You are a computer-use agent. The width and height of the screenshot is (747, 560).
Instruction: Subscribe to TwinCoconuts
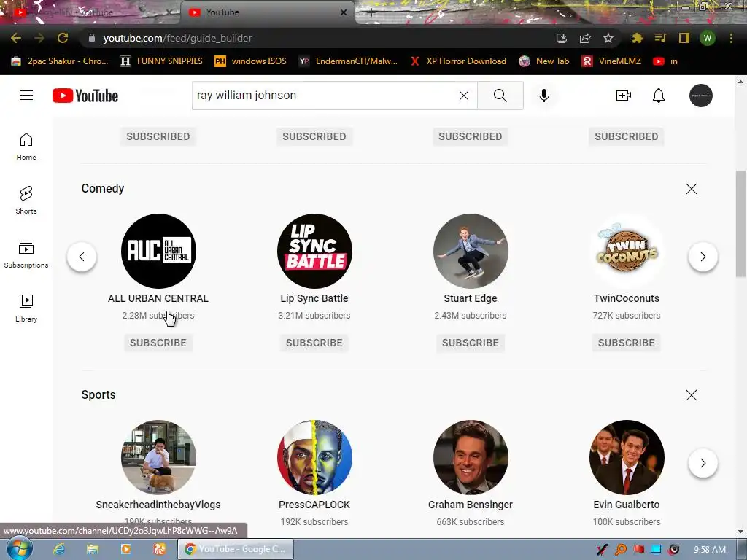[x=627, y=343]
